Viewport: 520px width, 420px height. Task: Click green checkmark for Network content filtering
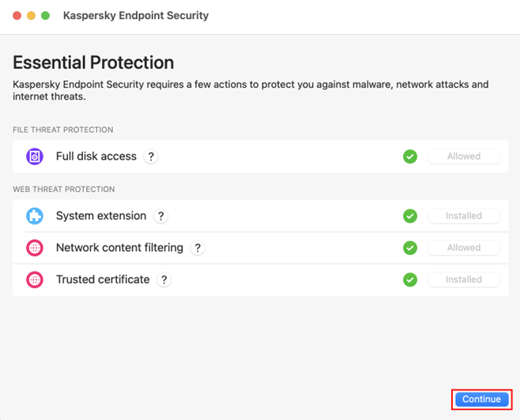point(410,248)
